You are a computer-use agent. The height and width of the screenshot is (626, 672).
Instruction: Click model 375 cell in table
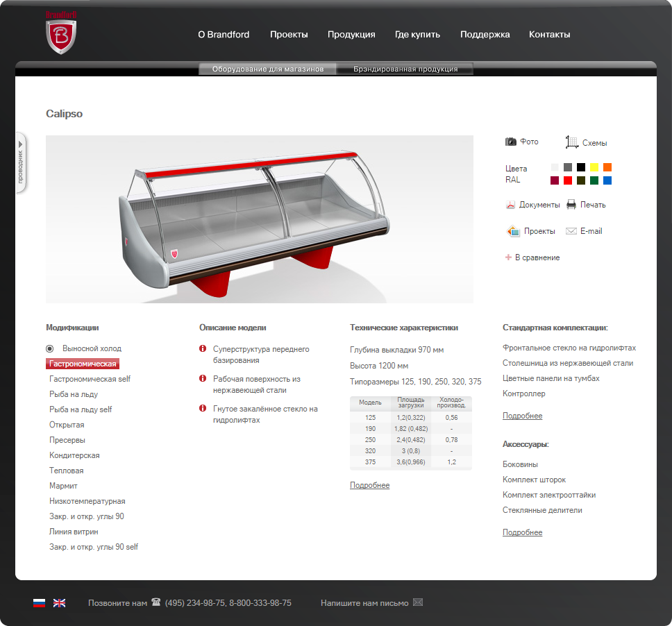[370, 462]
